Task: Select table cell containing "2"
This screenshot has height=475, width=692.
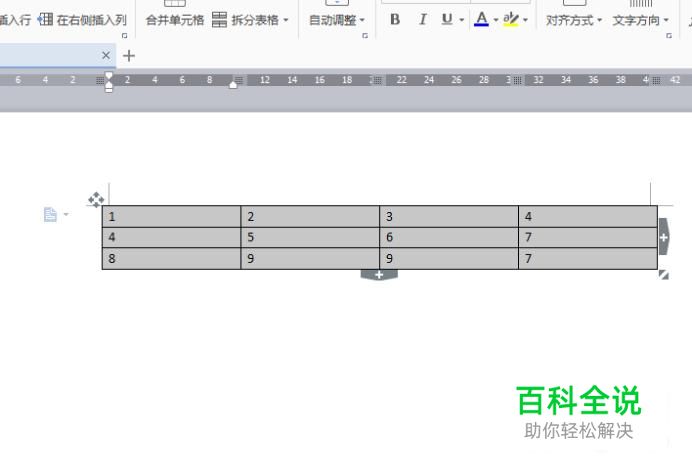Action: [x=310, y=216]
